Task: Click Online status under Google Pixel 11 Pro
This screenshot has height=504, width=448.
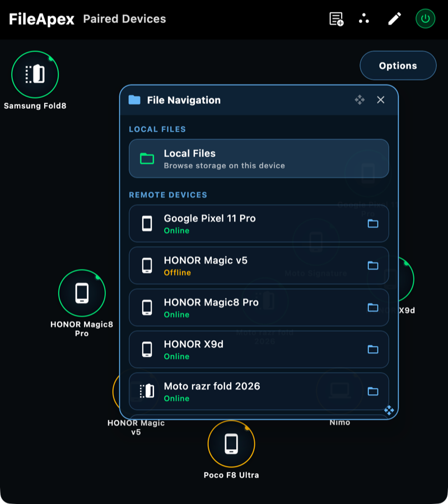Action: tap(176, 231)
